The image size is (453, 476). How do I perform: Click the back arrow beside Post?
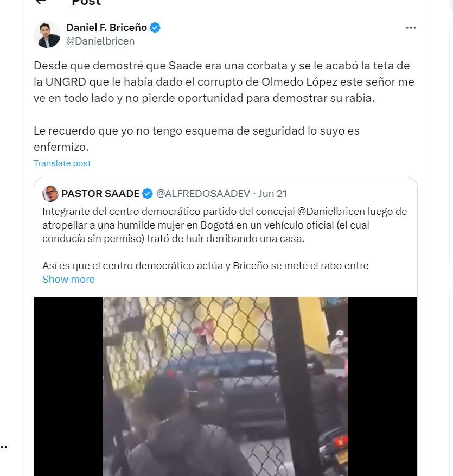[40, 2]
